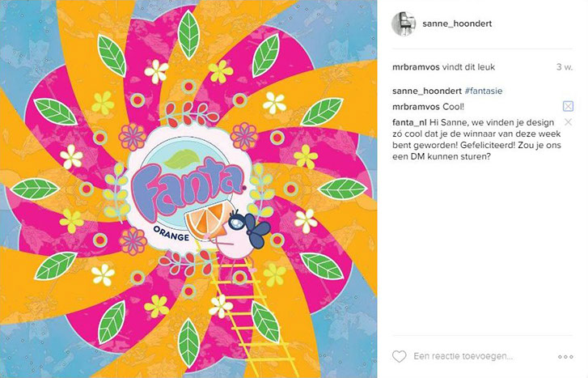The width and height of the screenshot is (588, 378).
Task: Click the 'ORANGE' label under the Fanta logo
Action: pyautogui.click(x=171, y=233)
